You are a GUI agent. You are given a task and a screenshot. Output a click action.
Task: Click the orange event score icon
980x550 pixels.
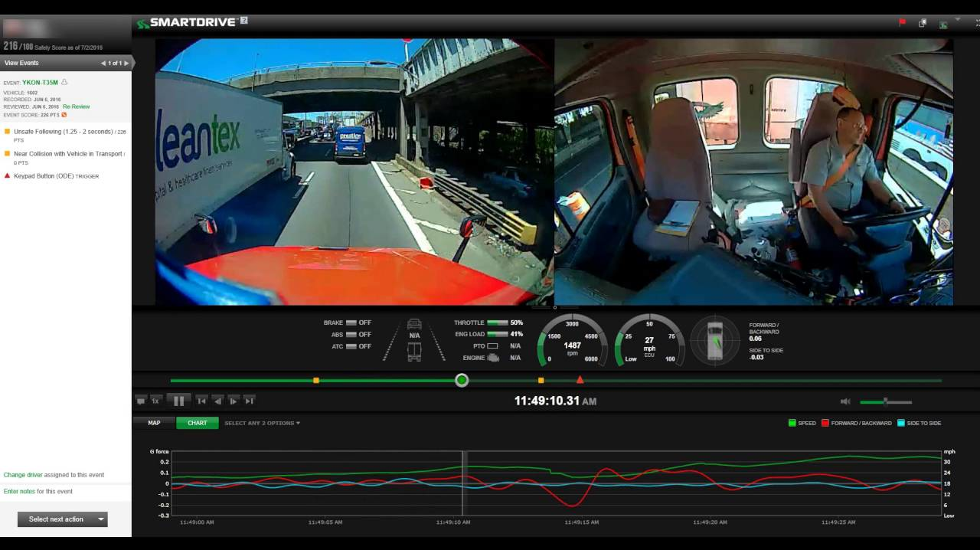pos(64,115)
